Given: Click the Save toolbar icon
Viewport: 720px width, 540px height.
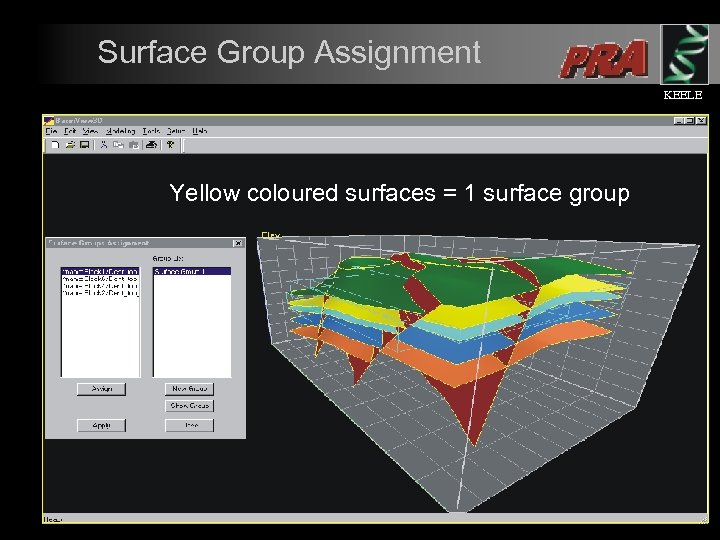Looking at the screenshot, I should click(84, 145).
